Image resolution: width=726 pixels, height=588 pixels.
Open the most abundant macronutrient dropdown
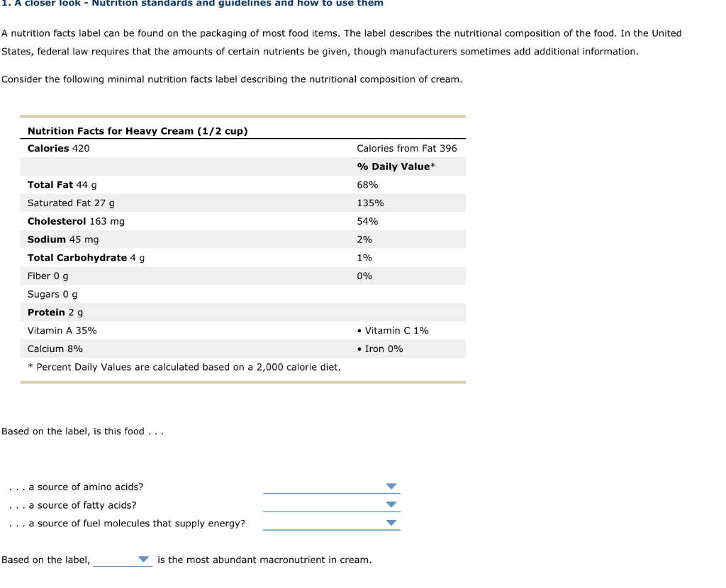point(123,560)
